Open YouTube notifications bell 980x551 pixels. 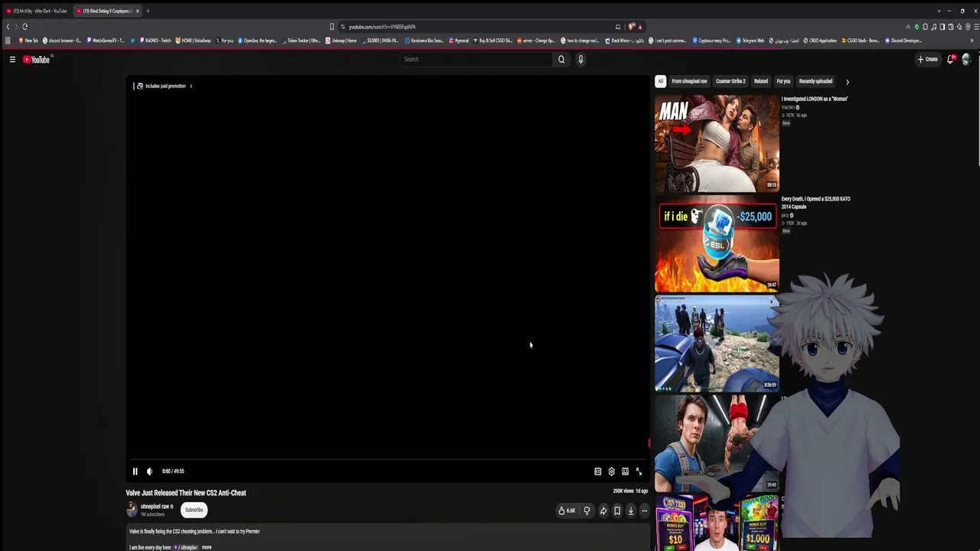950,59
